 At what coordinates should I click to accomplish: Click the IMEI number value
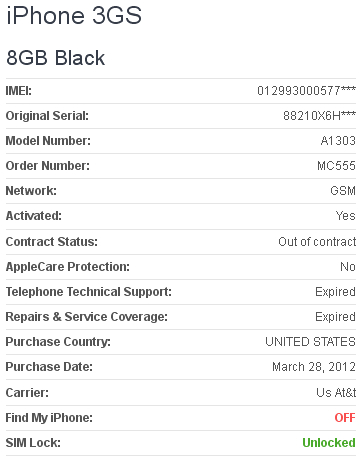tap(306, 91)
